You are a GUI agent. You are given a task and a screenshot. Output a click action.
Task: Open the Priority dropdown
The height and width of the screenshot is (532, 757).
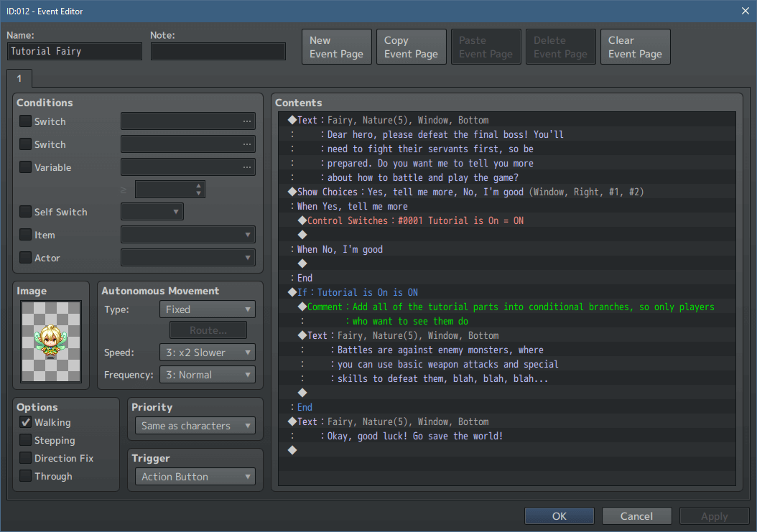click(x=195, y=425)
